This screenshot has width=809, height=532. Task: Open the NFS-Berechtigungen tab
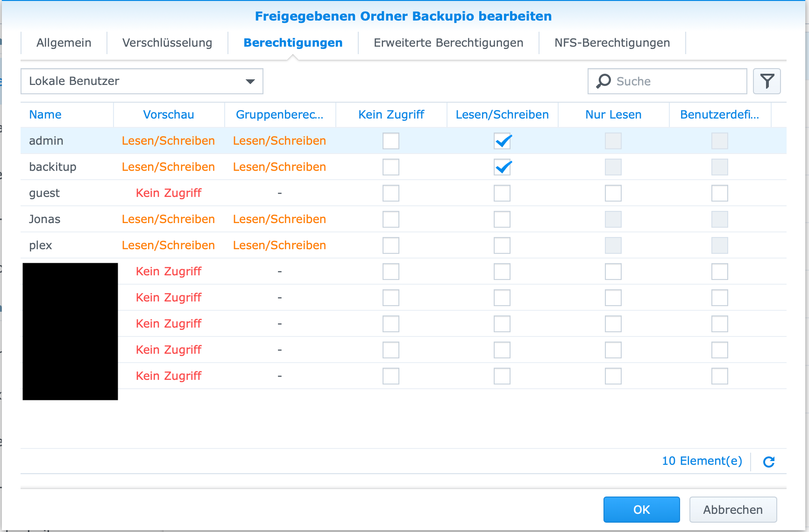click(611, 42)
